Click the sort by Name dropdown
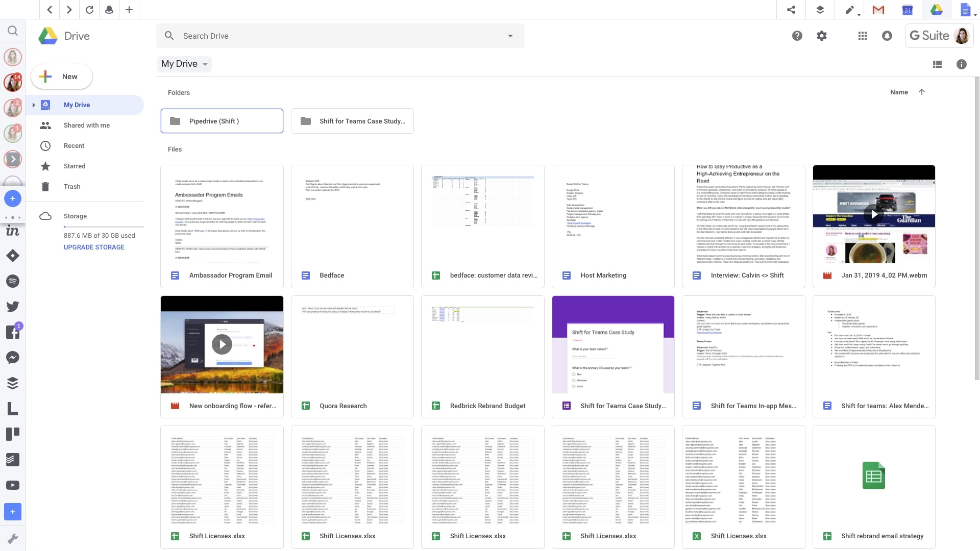 coord(899,92)
